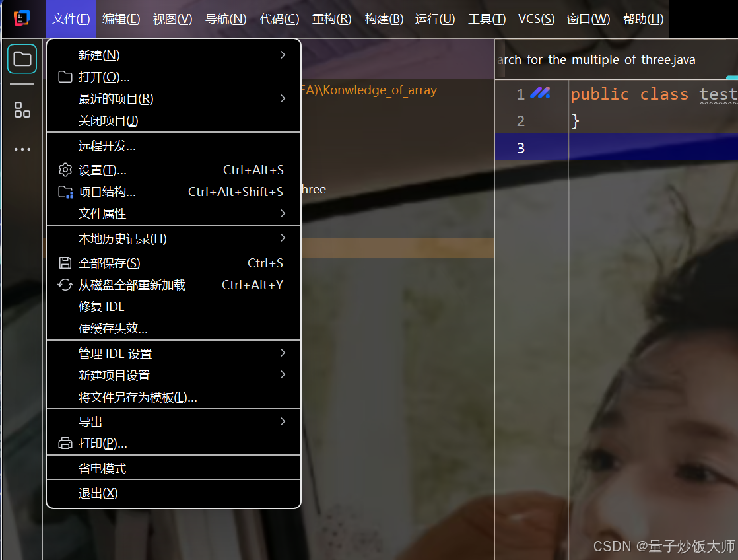This screenshot has height=560, width=738.
Task: Choose 将文件另存为模板(L)... entry
Action: 174,397
